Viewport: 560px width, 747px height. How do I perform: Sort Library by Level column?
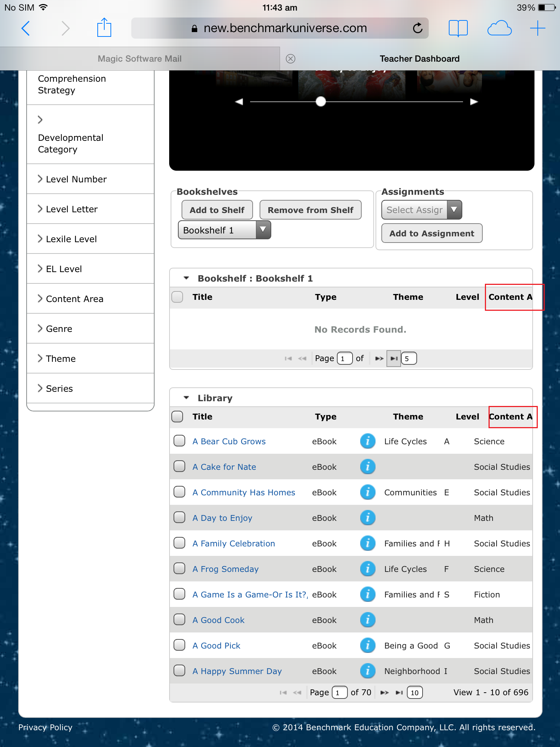[x=467, y=417]
